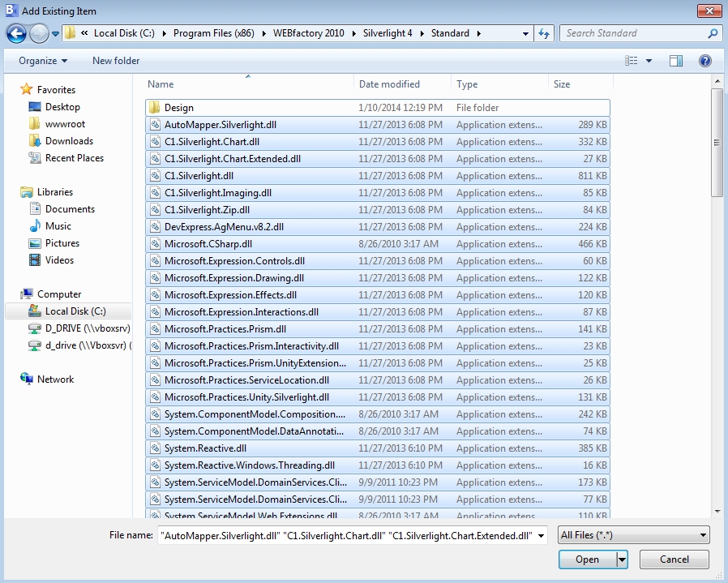Click New folder in the toolbar

pyautogui.click(x=116, y=61)
